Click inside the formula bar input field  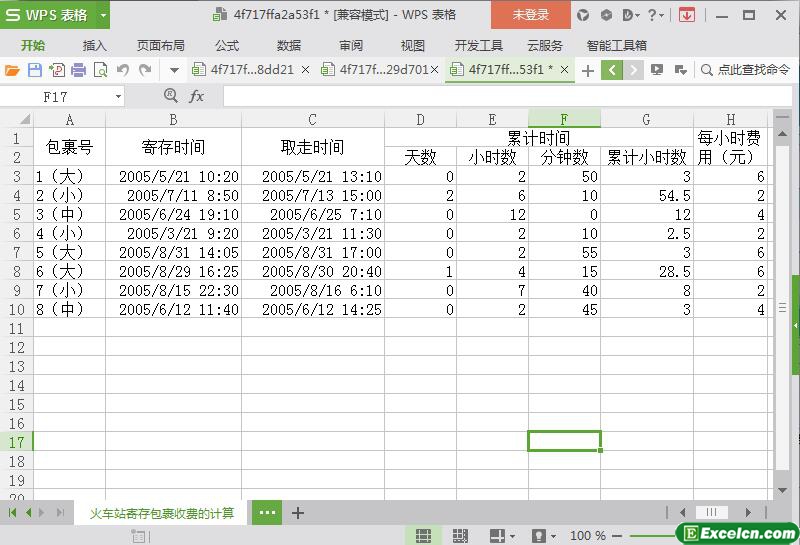pyautogui.click(x=500, y=96)
